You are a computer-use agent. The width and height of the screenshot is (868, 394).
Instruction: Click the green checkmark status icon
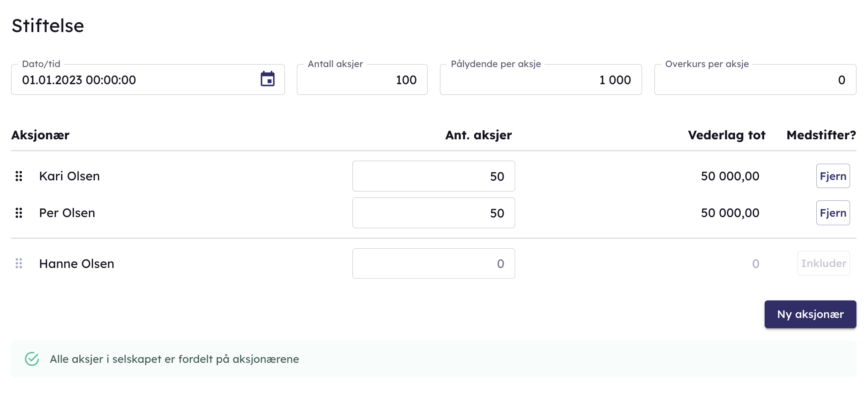pyautogui.click(x=32, y=359)
